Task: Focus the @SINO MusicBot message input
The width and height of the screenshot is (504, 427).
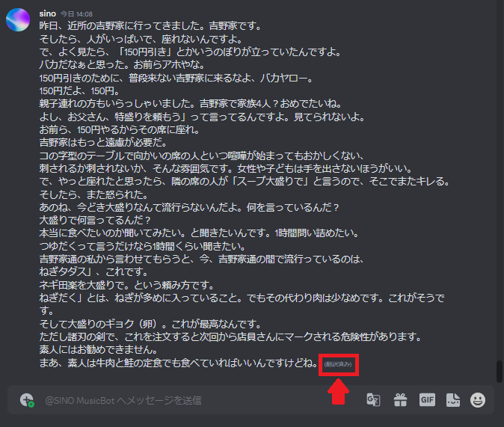Action: pyautogui.click(x=203, y=400)
